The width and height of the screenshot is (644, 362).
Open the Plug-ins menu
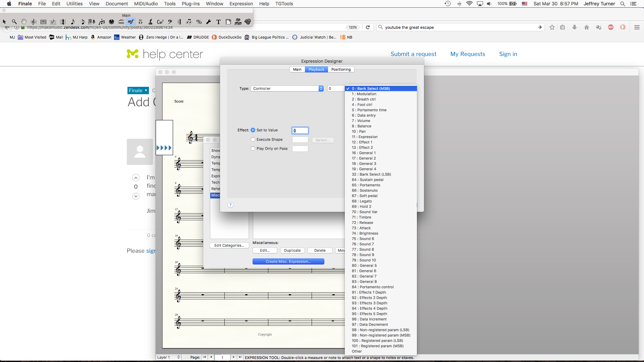[191, 4]
